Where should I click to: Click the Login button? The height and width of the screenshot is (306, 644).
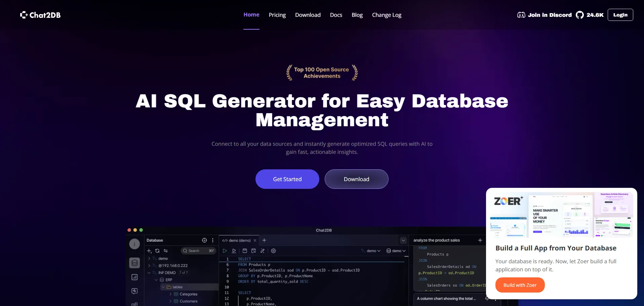click(620, 15)
